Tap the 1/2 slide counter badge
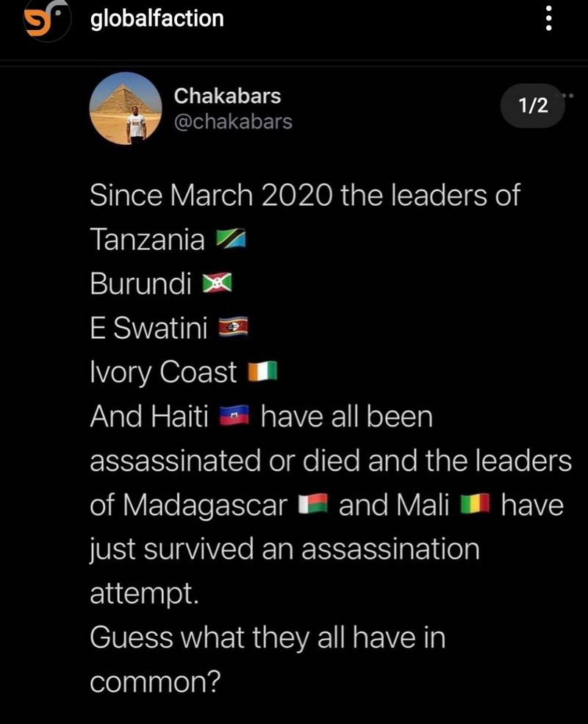This screenshot has width=588, height=724. 533,105
